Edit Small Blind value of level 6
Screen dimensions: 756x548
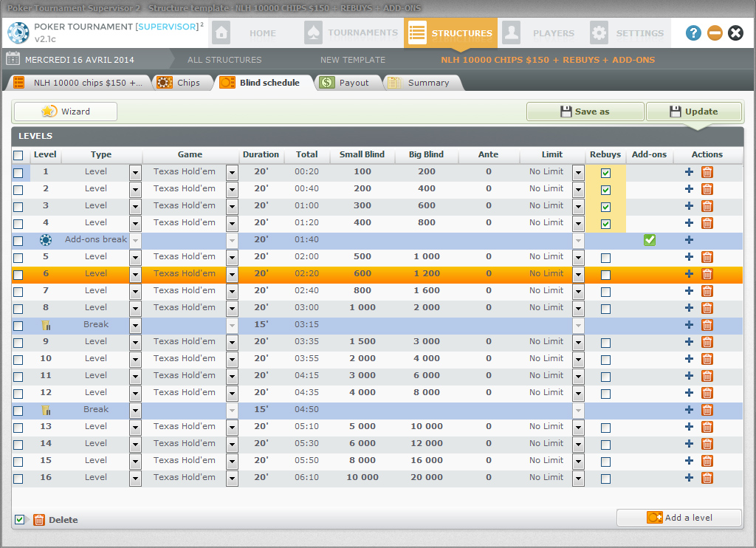362,274
